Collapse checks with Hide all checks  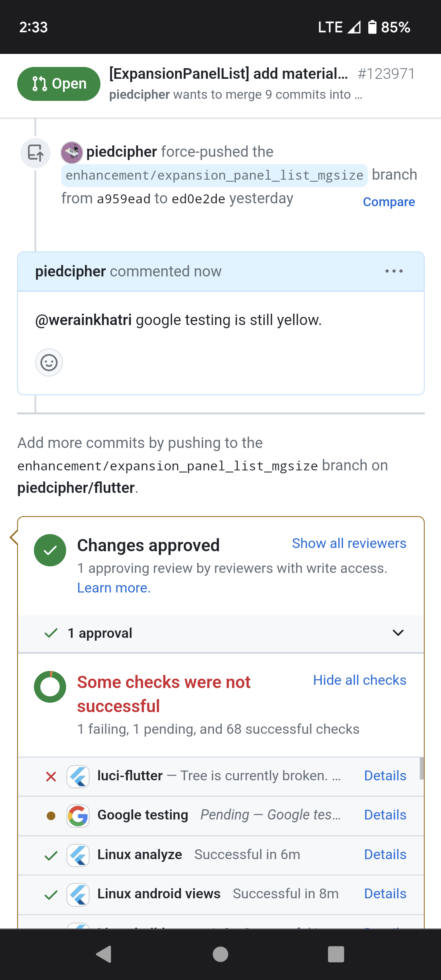click(x=359, y=680)
